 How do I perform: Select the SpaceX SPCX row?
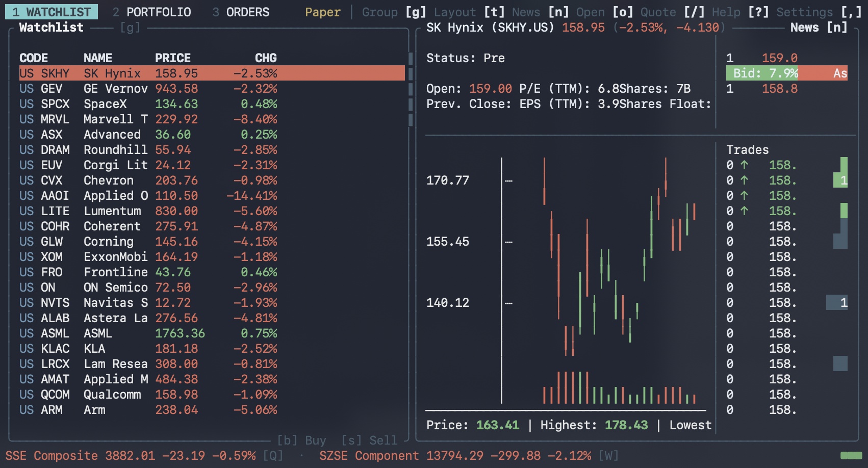pos(212,103)
